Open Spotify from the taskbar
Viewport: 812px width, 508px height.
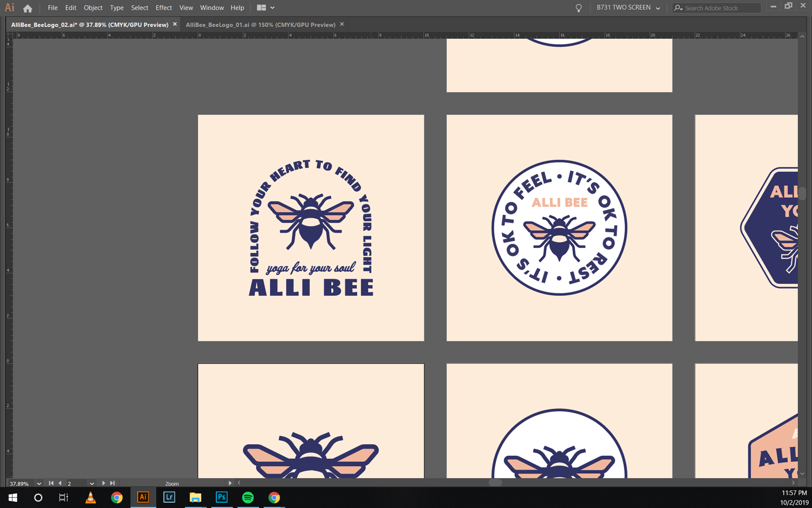click(x=248, y=497)
